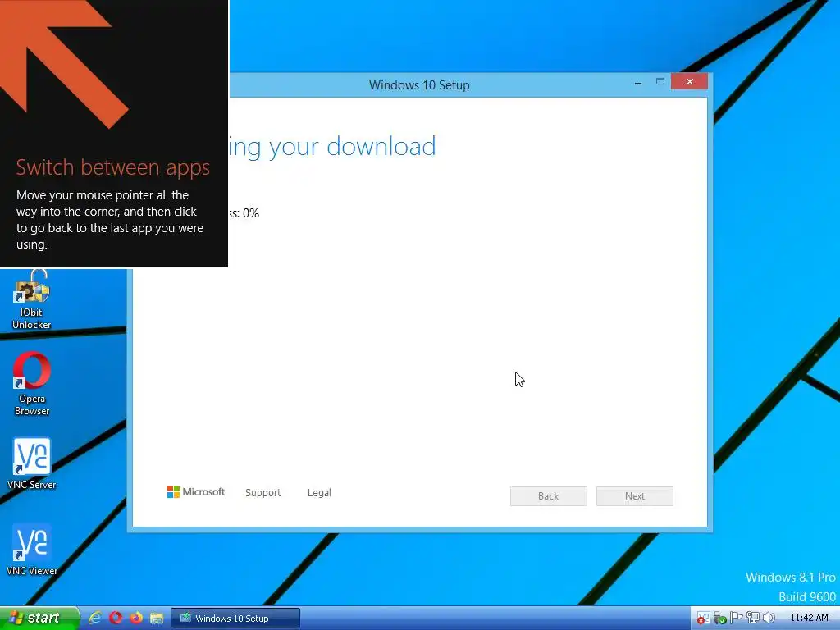Image resolution: width=840 pixels, height=630 pixels.
Task: Click the network connection tray icon
Action: coord(753,619)
